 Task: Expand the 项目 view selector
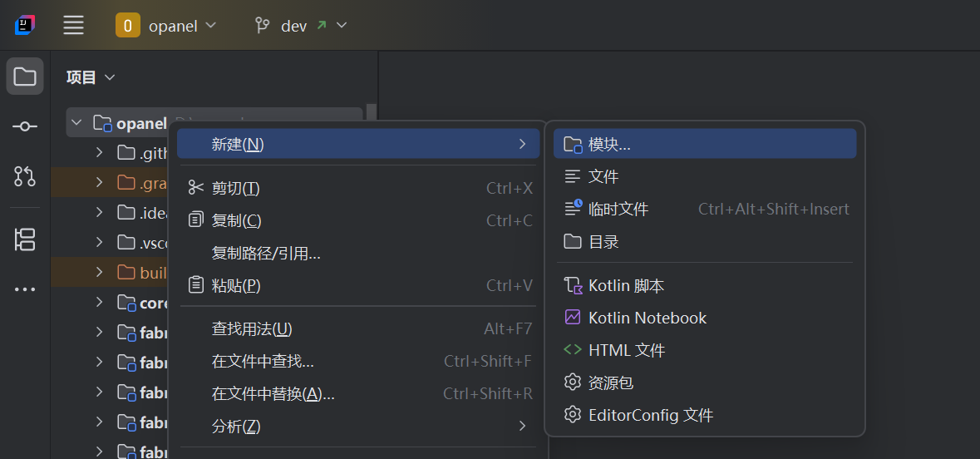coord(91,77)
